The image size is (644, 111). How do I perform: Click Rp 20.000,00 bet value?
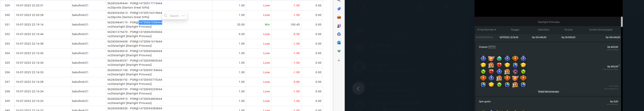pos(568,37)
